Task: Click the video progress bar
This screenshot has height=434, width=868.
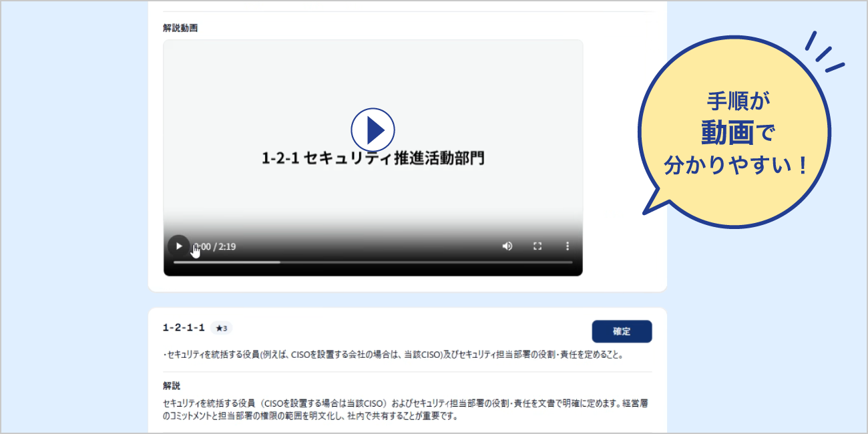Action: click(373, 262)
